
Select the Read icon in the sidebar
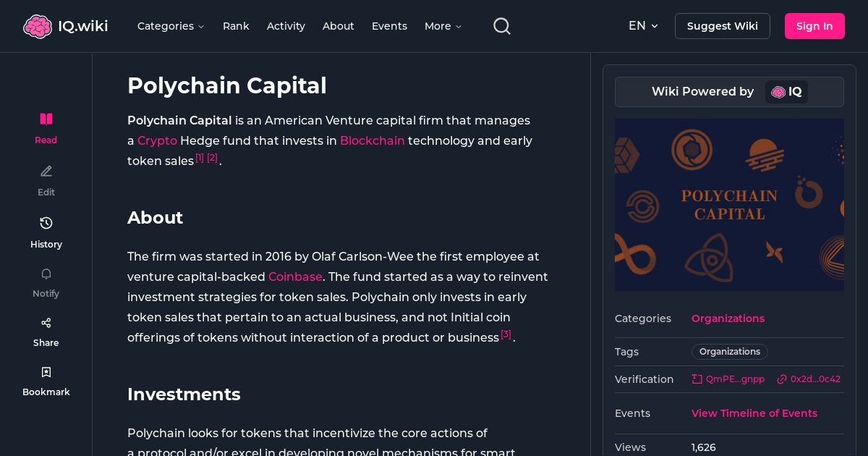[46, 119]
